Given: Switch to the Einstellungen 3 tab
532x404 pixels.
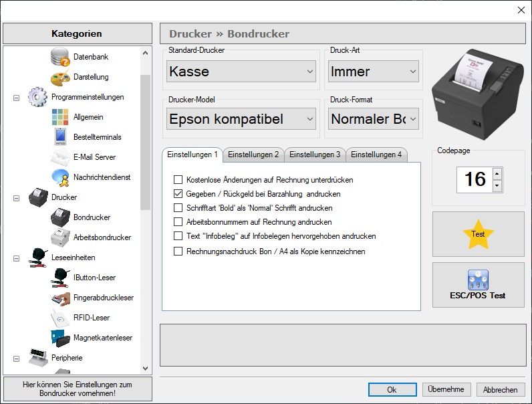Looking at the screenshot, I should click(315, 155).
